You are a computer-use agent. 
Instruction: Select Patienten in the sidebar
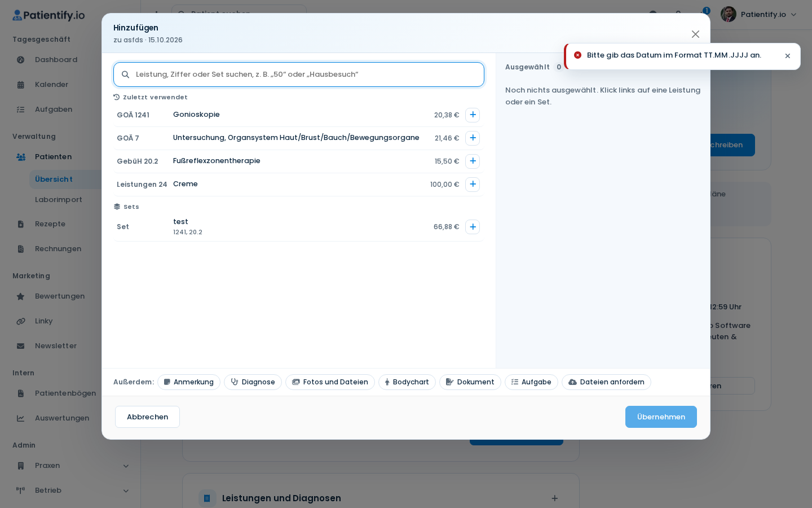(x=53, y=157)
